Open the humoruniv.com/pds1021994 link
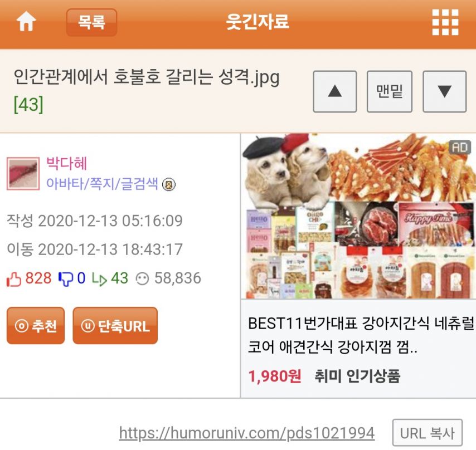476x450 pixels. pyautogui.click(x=247, y=433)
